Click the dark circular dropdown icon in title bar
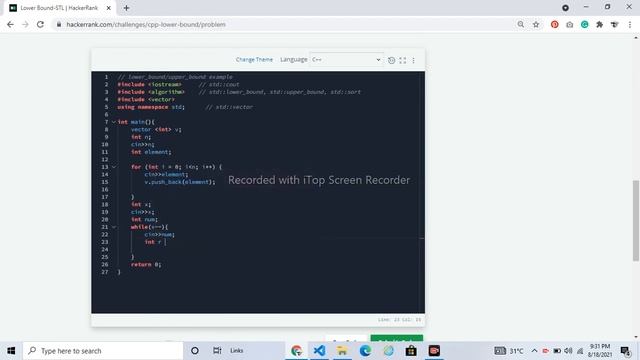Screen dimensions: 640x360 click(x=565, y=8)
